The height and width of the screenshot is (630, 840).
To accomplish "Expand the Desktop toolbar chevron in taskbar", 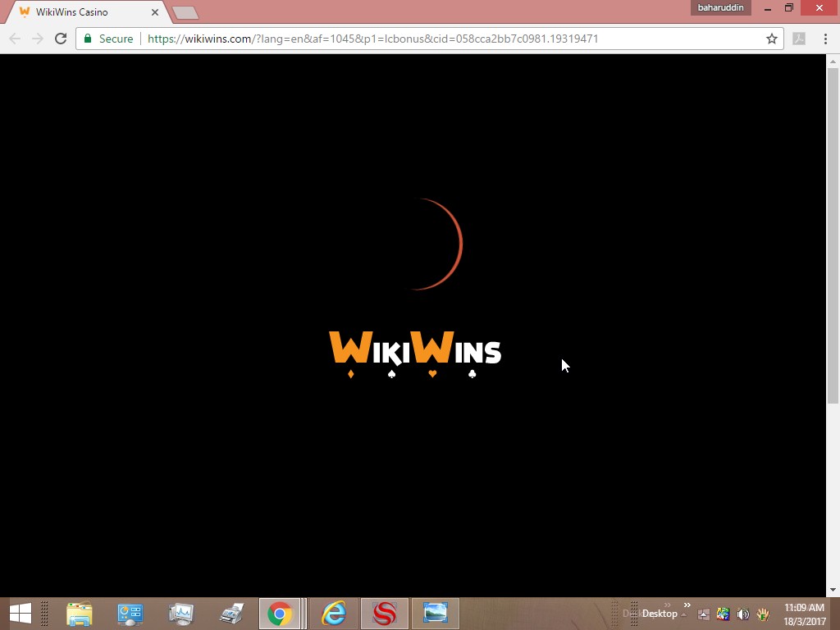I will (x=687, y=606).
